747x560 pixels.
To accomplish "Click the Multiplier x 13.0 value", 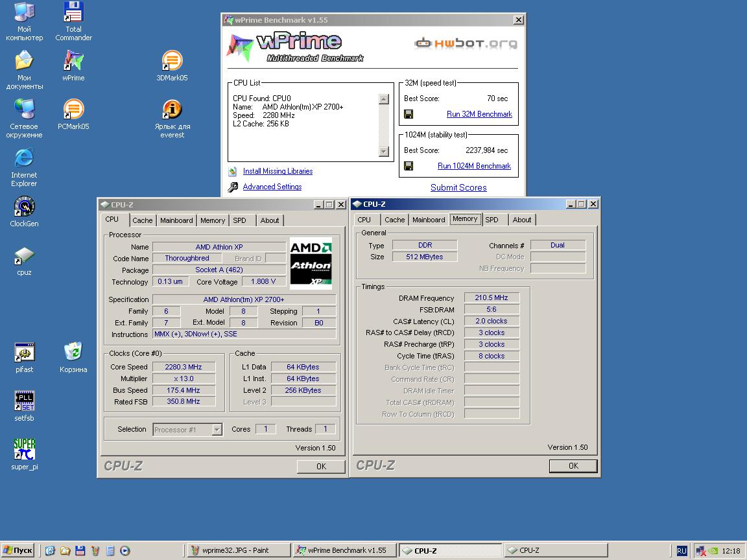I will 184,379.
